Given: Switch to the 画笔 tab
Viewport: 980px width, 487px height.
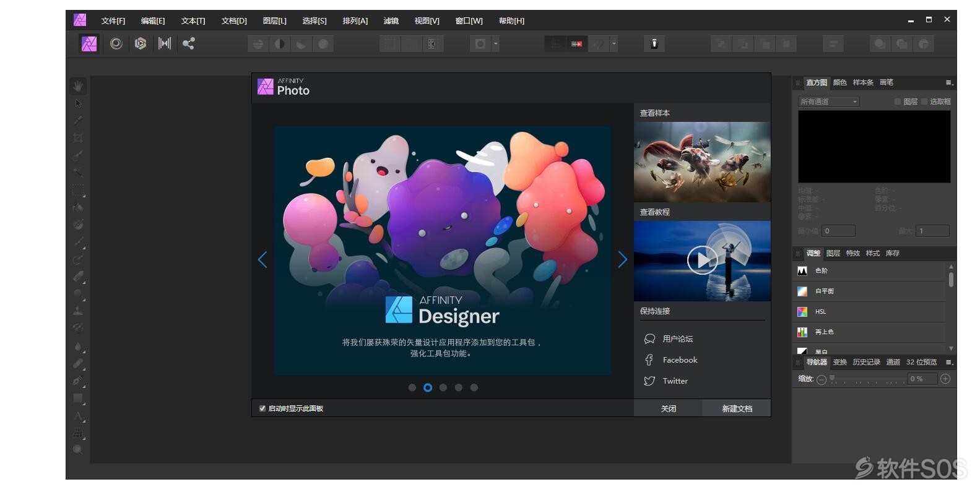Looking at the screenshot, I should [887, 82].
